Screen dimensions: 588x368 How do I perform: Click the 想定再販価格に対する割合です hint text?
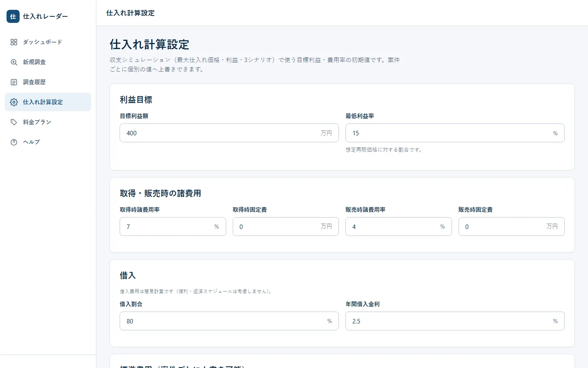tap(384, 150)
